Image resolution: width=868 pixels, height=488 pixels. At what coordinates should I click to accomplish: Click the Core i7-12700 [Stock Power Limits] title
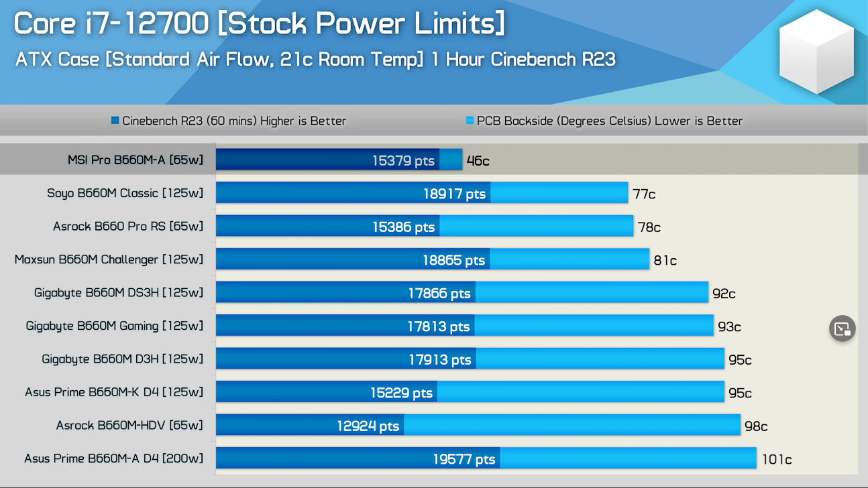259,23
